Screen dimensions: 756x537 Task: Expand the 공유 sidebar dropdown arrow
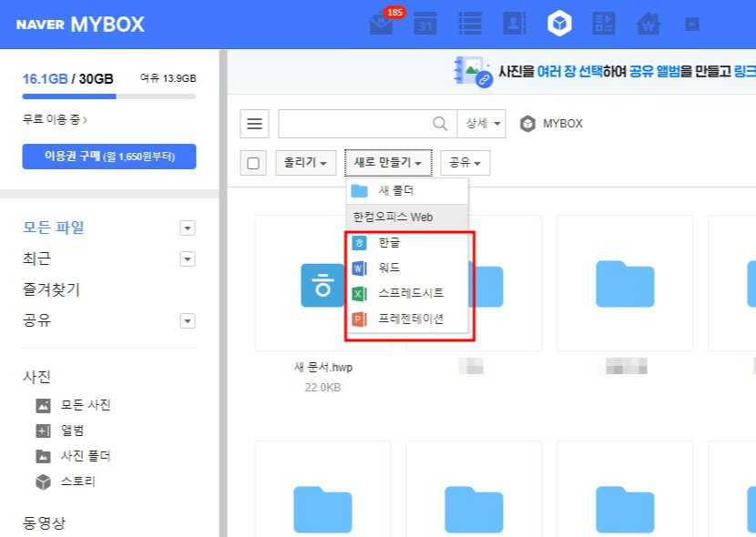tap(189, 320)
